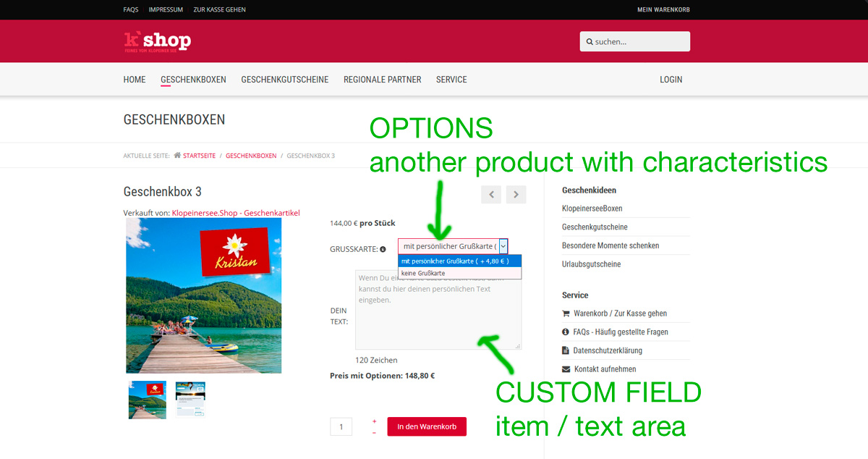Open the GESCHENKBOXEN menu item
This screenshot has width=868, height=459.
pos(193,80)
